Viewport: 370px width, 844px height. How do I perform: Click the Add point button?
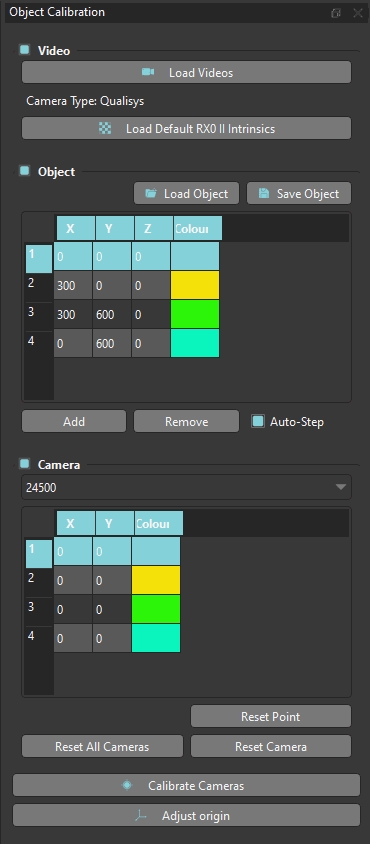click(74, 421)
